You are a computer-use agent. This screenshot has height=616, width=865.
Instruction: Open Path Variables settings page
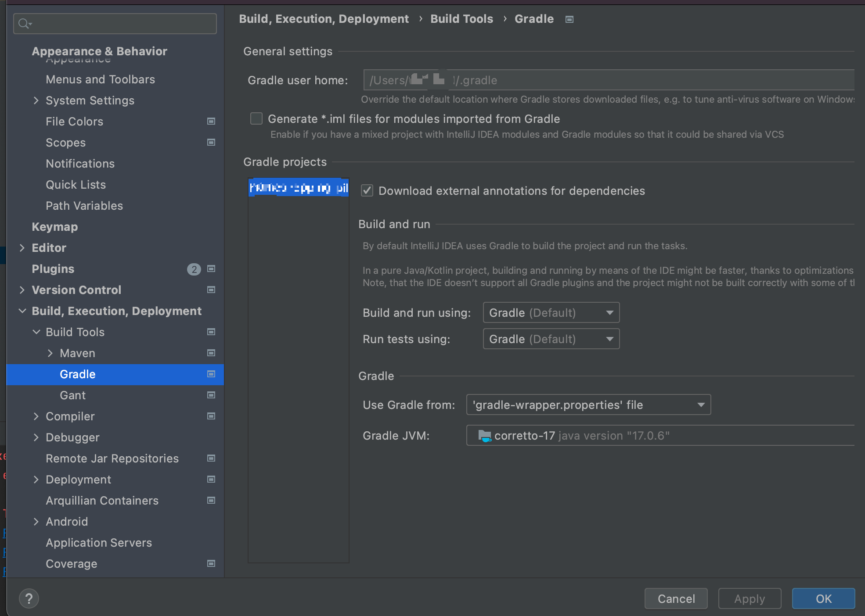84,206
